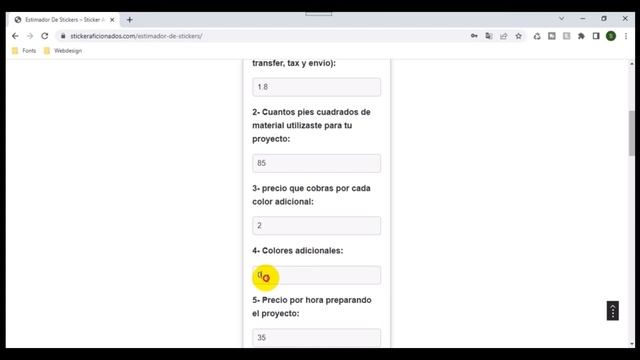Select the Estimador De Stickers tab

(x=64, y=20)
